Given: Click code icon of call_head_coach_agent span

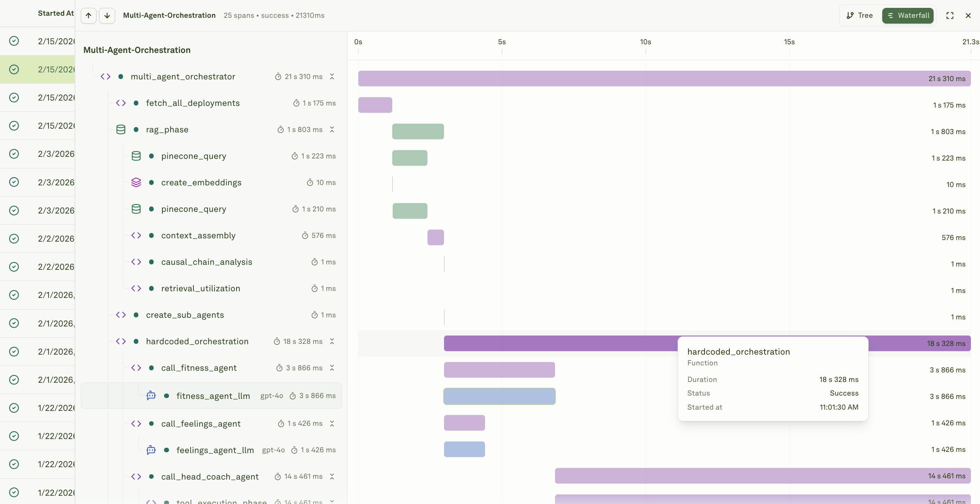Looking at the screenshot, I should click(136, 477).
